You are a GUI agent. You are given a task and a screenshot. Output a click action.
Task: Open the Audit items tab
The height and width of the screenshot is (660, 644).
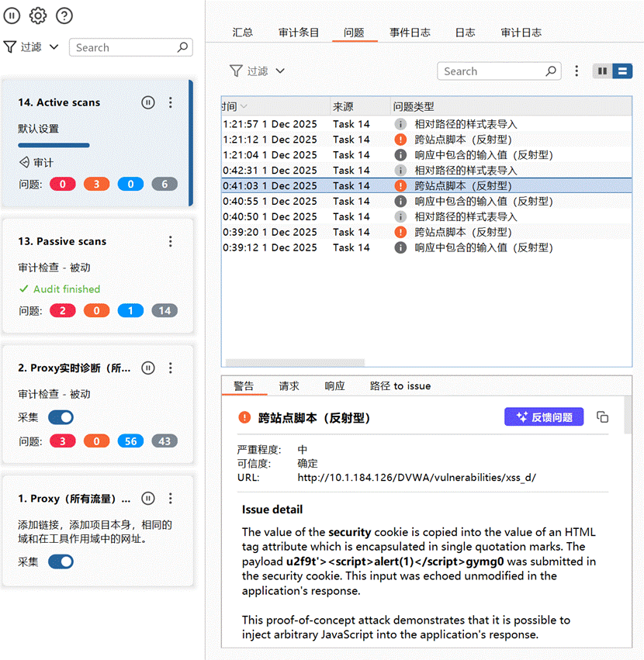tap(299, 33)
